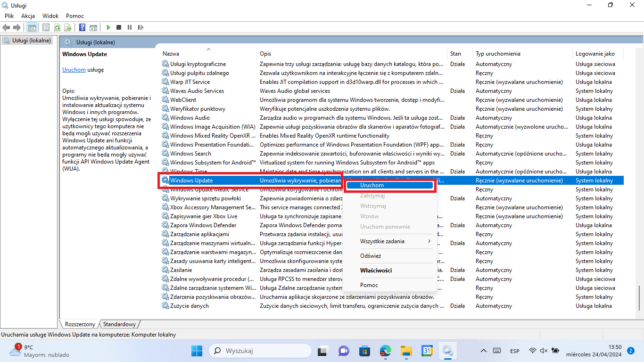644x362 pixels.
Task: Sort by the Opis column header
Action: pyautogui.click(x=352, y=54)
